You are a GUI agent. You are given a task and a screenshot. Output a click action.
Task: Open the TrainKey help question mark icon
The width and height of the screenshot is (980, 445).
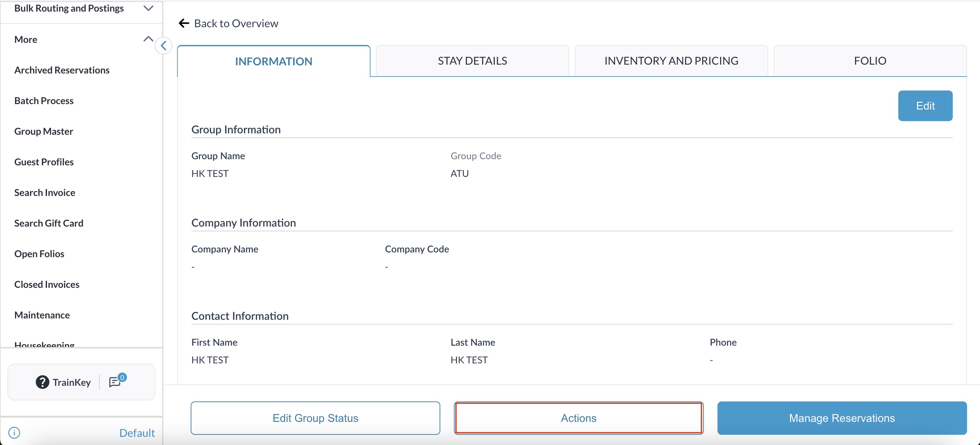click(x=43, y=382)
